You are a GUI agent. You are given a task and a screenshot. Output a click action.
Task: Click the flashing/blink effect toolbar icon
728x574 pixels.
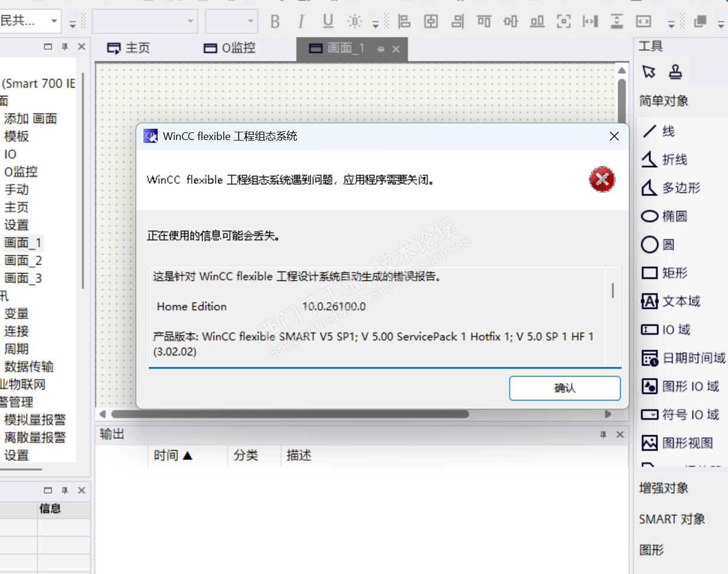[x=355, y=22]
